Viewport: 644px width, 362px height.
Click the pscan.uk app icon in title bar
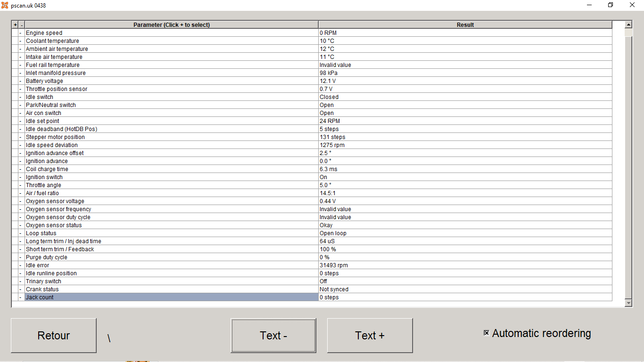(5, 5)
